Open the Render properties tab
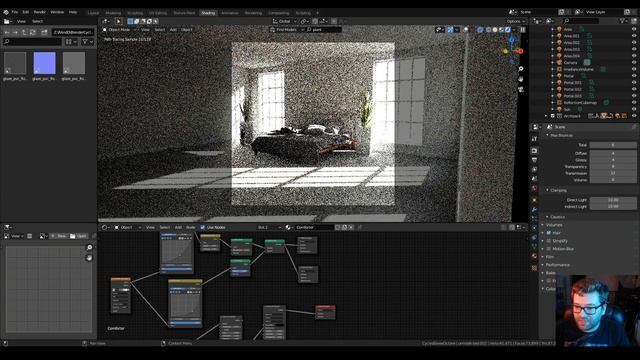This screenshot has width=640, height=360. pyautogui.click(x=534, y=151)
